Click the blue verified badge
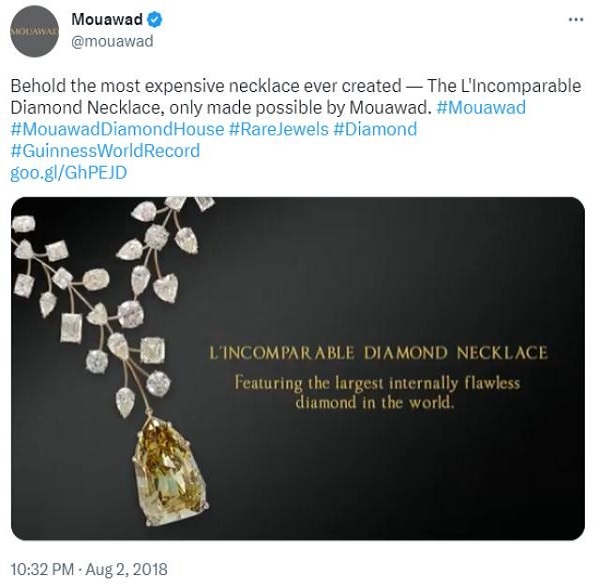600x587 pixels. 156,19
